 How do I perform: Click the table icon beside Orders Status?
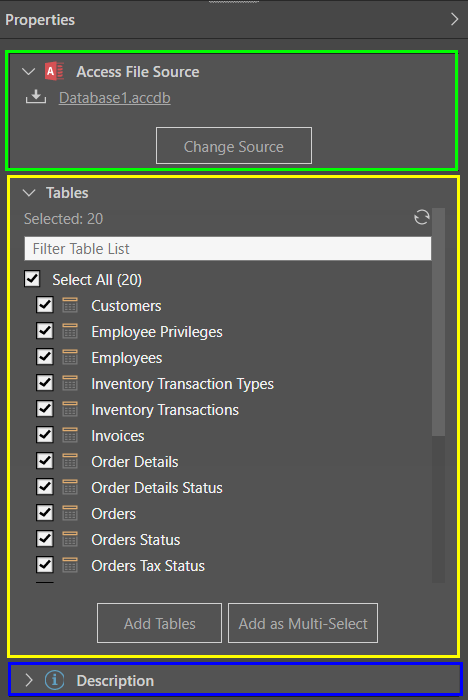coord(70,539)
